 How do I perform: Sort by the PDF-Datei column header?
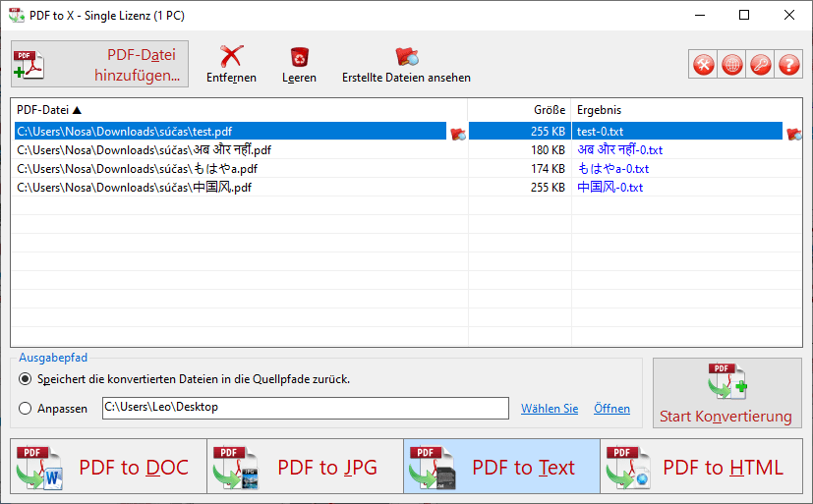239,110
